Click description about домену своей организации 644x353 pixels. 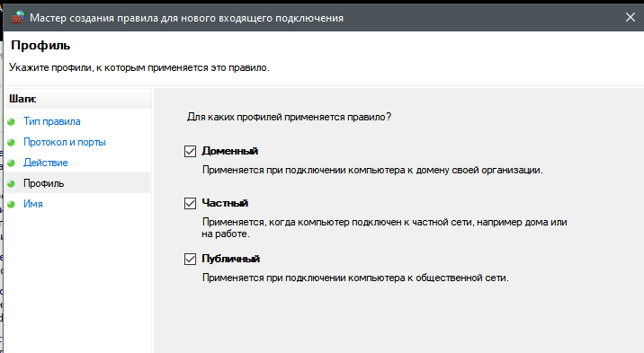372,170
